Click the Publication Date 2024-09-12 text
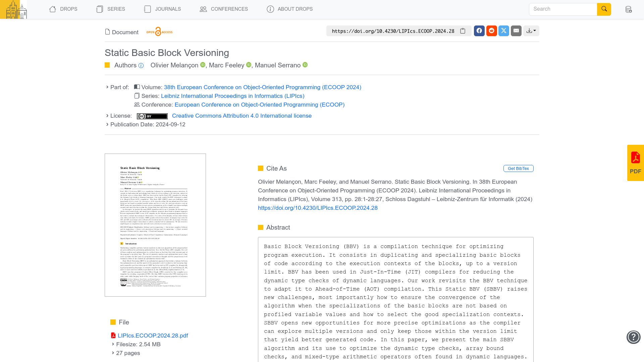This screenshot has width=644, height=362. (148, 124)
